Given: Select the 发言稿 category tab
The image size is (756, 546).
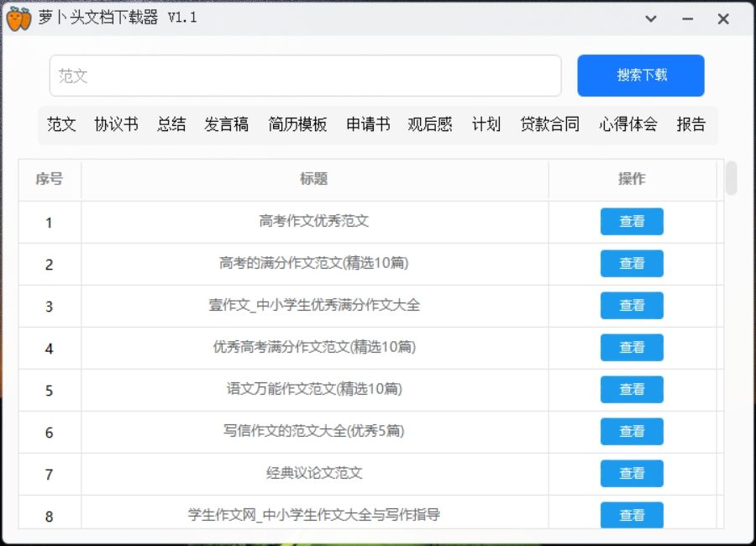Looking at the screenshot, I should pos(227,124).
